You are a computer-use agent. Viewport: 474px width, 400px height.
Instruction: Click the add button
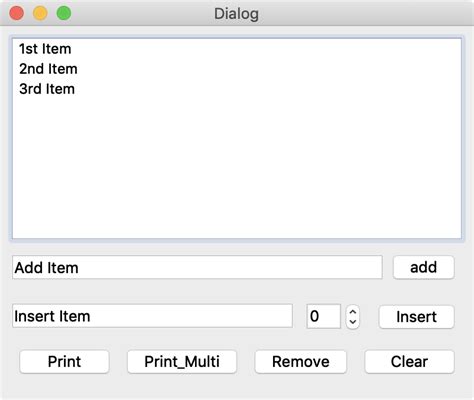coord(423,267)
